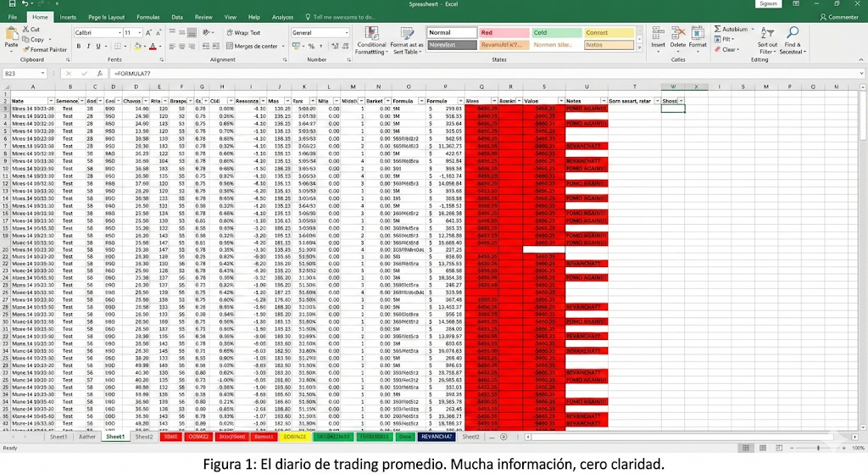Toggle italic formatting
Viewport: 868px width, 474px height.
(x=87, y=47)
